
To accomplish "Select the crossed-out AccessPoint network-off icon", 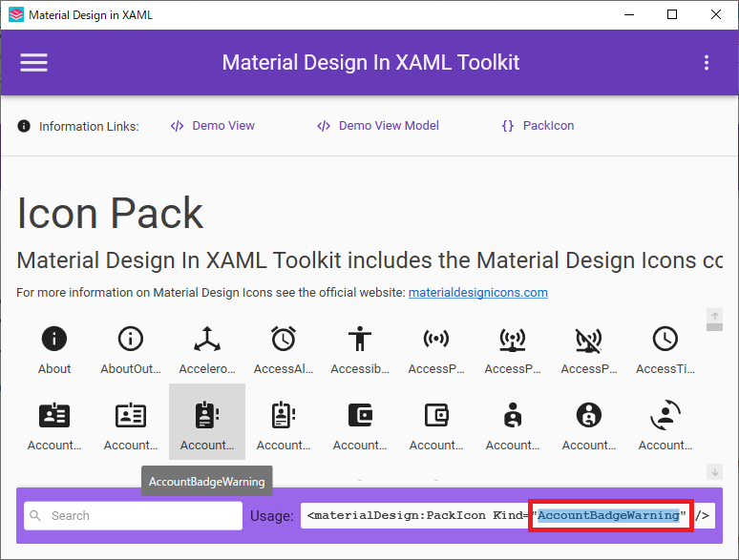I will (x=589, y=340).
